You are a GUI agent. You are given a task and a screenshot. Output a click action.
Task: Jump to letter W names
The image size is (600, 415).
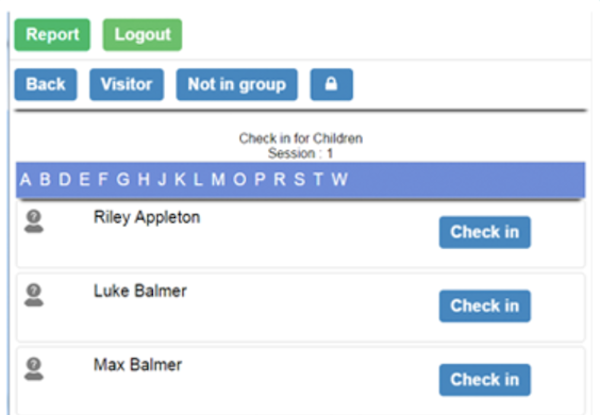tap(339, 180)
